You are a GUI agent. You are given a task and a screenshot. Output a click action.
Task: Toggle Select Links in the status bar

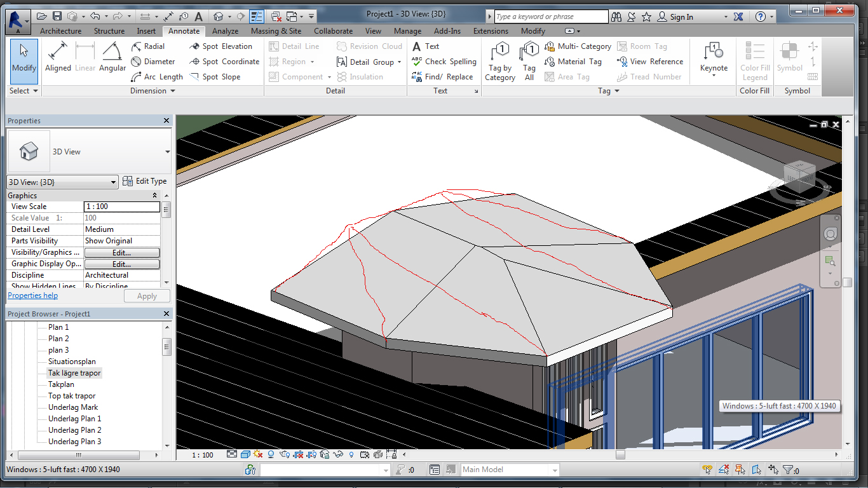[x=707, y=470]
